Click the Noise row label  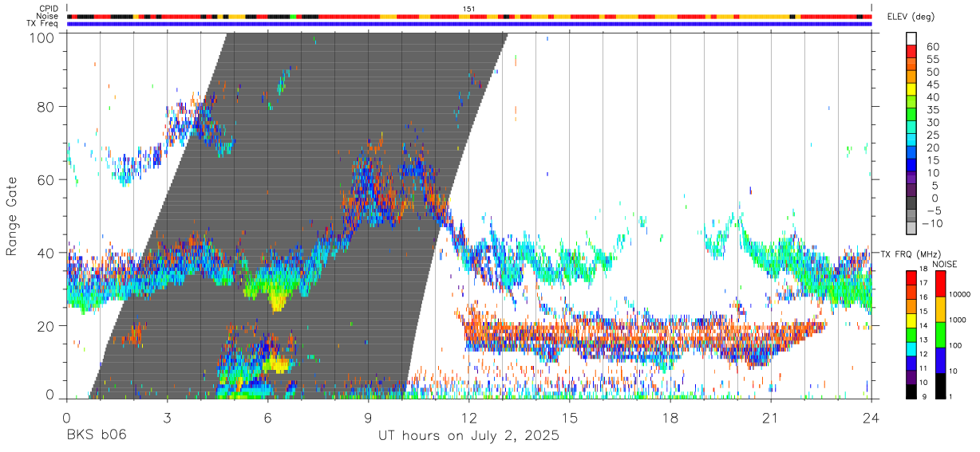(x=48, y=16)
